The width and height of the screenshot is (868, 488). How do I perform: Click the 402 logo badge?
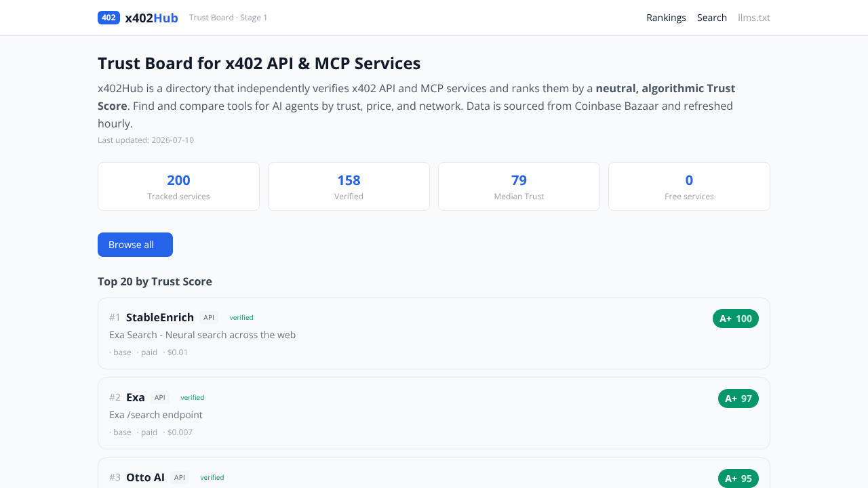click(x=108, y=18)
